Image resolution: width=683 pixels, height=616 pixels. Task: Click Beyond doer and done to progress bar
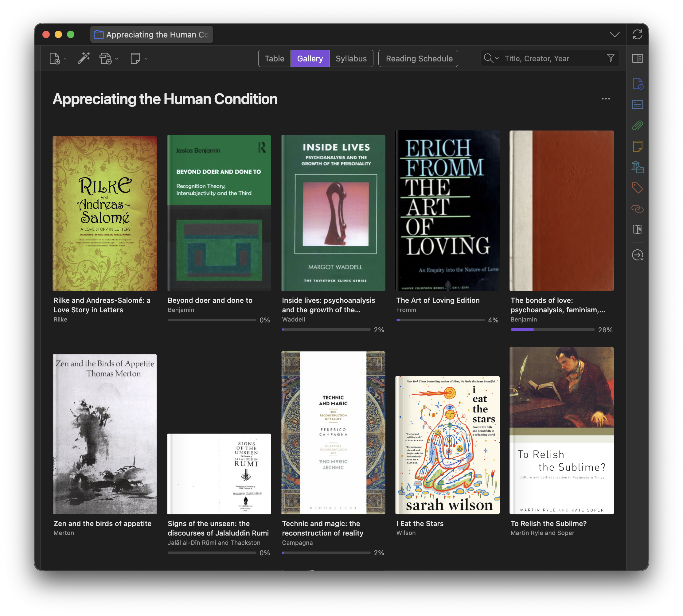[212, 320]
